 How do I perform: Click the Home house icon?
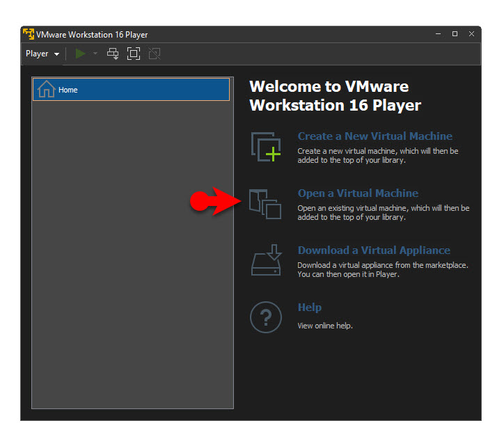pyautogui.click(x=46, y=89)
